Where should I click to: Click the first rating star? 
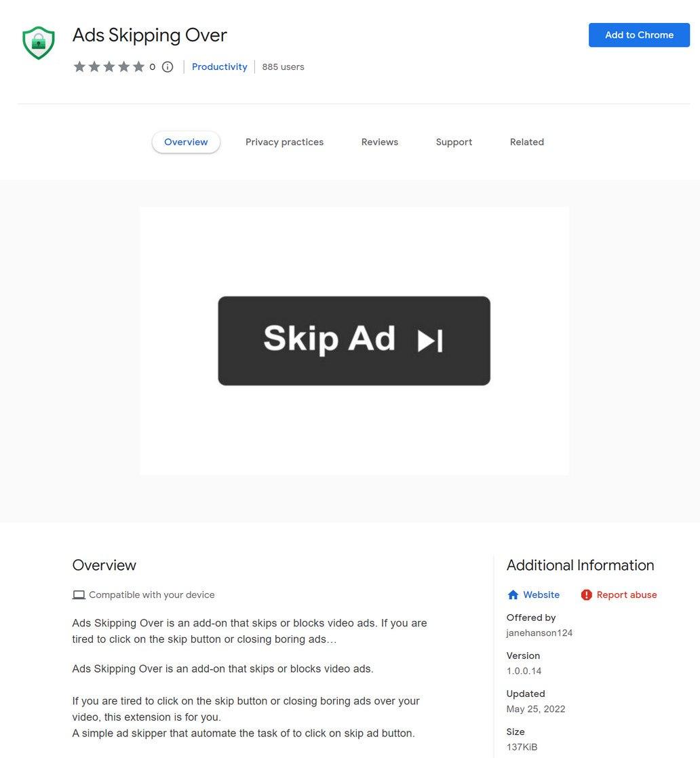(79, 67)
